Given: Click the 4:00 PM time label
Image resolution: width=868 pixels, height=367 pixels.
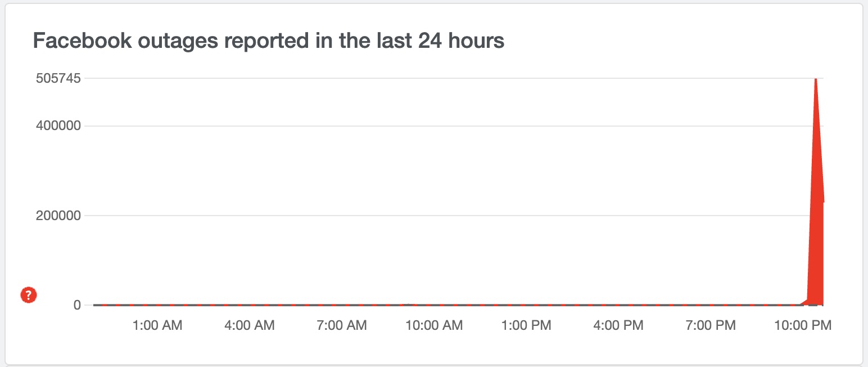Looking at the screenshot, I should 618,325.
